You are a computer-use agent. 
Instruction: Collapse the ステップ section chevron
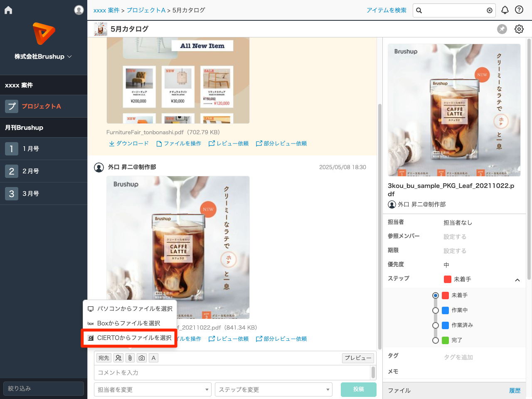517,280
